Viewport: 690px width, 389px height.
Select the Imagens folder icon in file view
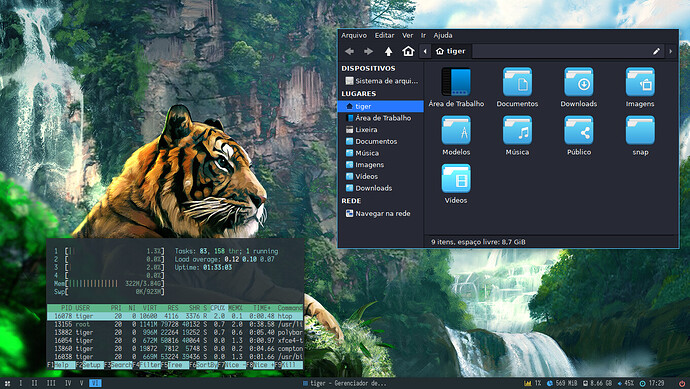(x=640, y=82)
